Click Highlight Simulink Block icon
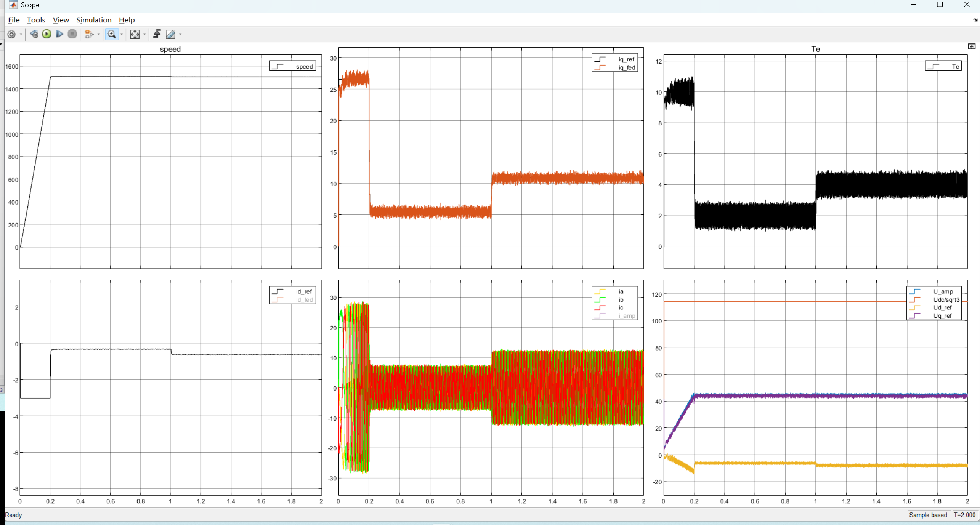The height and width of the screenshot is (525, 980). pyautogui.click(x=88, y=34)
